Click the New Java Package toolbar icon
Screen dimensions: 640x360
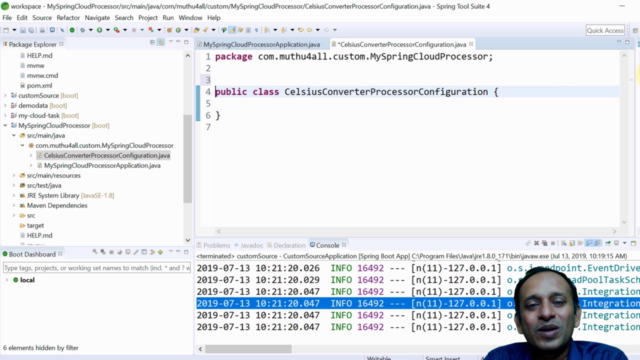point(169,30)
